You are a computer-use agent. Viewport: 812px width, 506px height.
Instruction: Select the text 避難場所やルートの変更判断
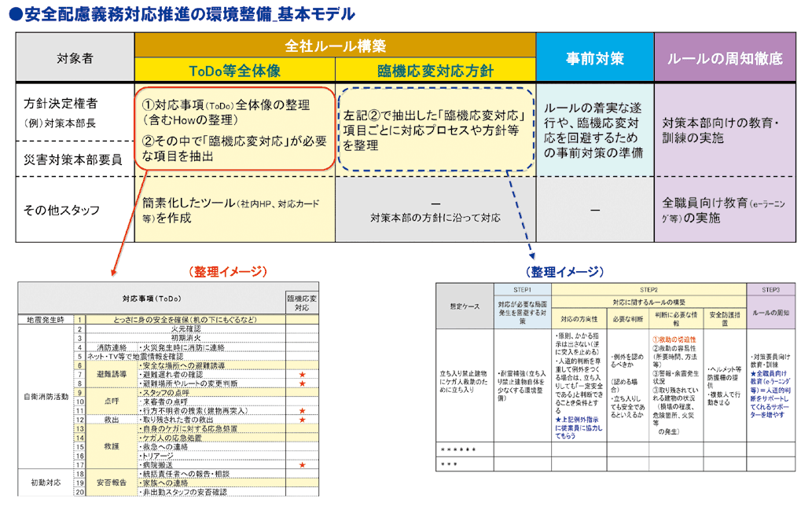click(190, 383)
